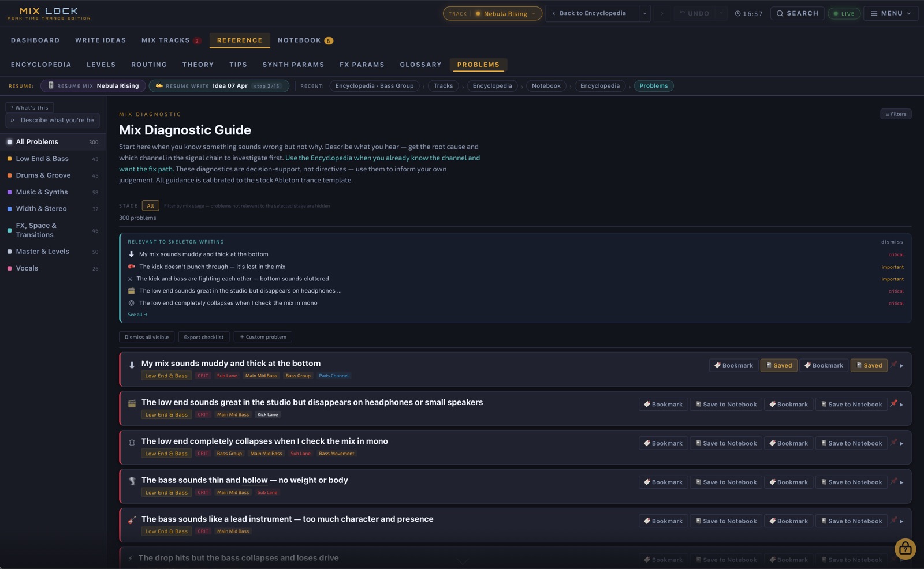Filter sidebar to Master & Levels
This screenshot has height=569, width=924.
(x=53, y=251)
